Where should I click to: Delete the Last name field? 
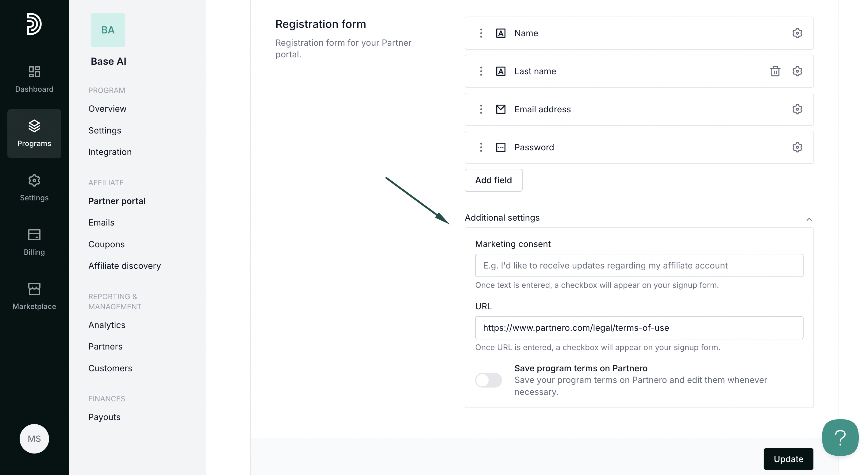tap(775, 71)
